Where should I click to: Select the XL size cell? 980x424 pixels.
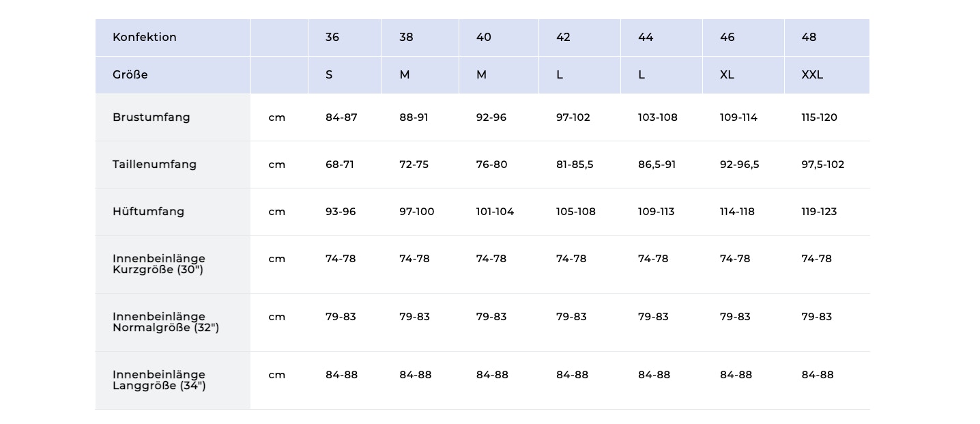pyautogui.click(x=727, y=74)
